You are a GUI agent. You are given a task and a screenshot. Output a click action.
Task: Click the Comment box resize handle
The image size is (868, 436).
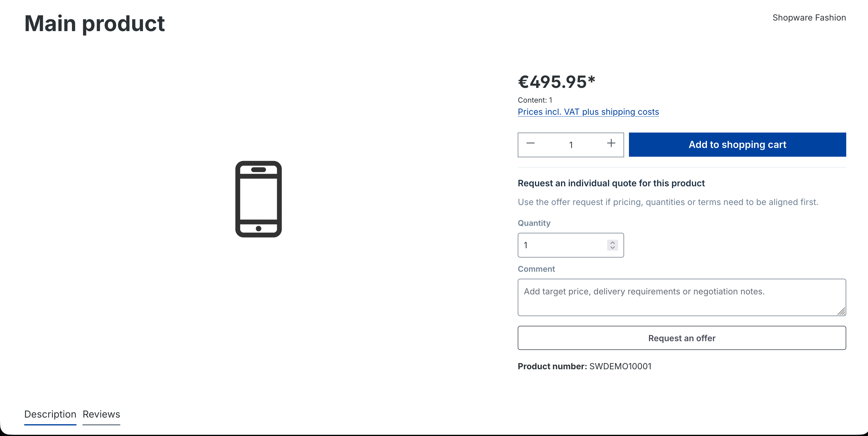(x=841, y=311)
